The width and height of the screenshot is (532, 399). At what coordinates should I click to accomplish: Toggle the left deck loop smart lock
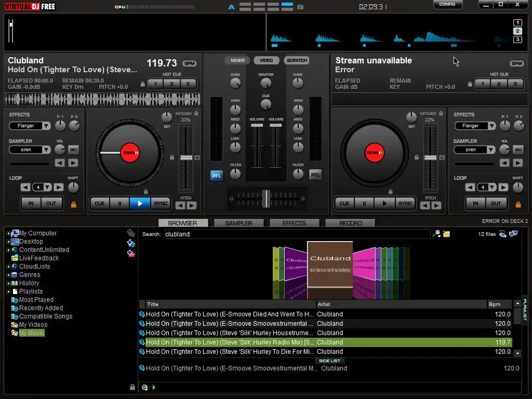coord(74,204)
